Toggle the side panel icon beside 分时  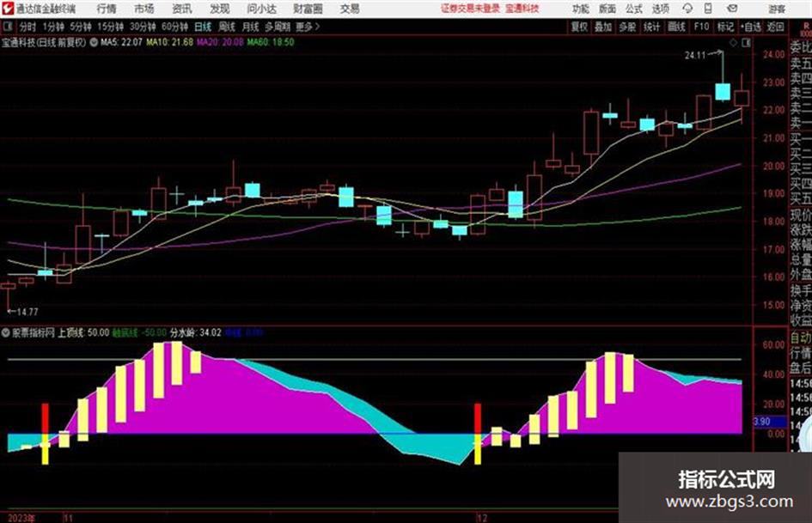coord(7,27)
